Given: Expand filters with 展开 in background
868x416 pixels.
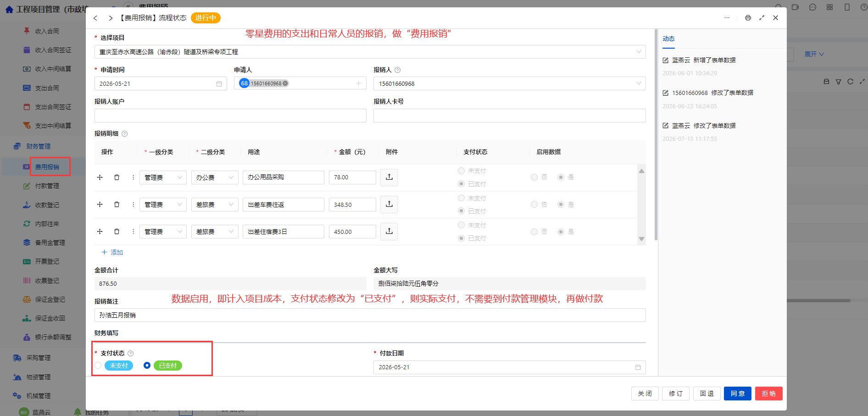Looking at the screenshot, I should (x=814, y=54).
